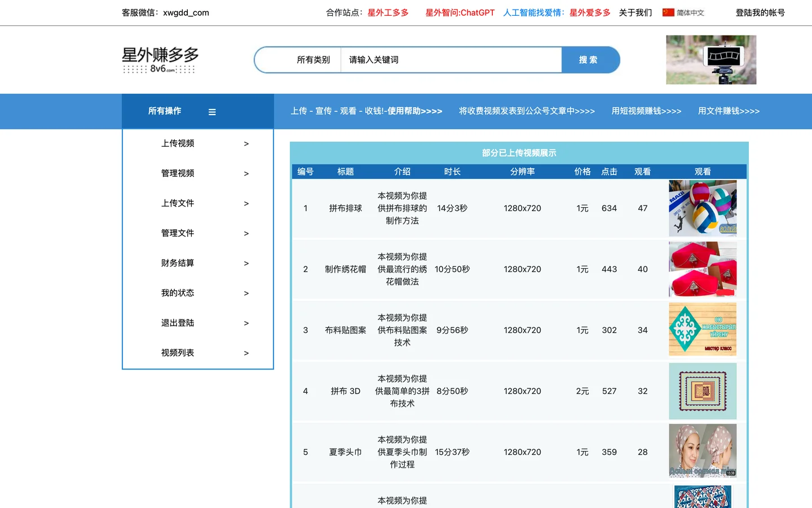The image size is (812, 508).
Task: Open the 关于我们 link
Action: point(636,12)
